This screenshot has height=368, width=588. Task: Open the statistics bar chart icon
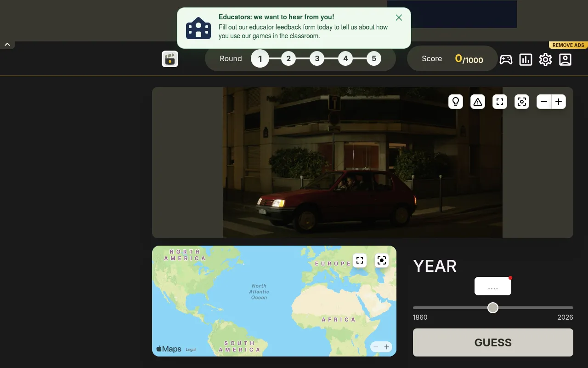click(526, 59)
